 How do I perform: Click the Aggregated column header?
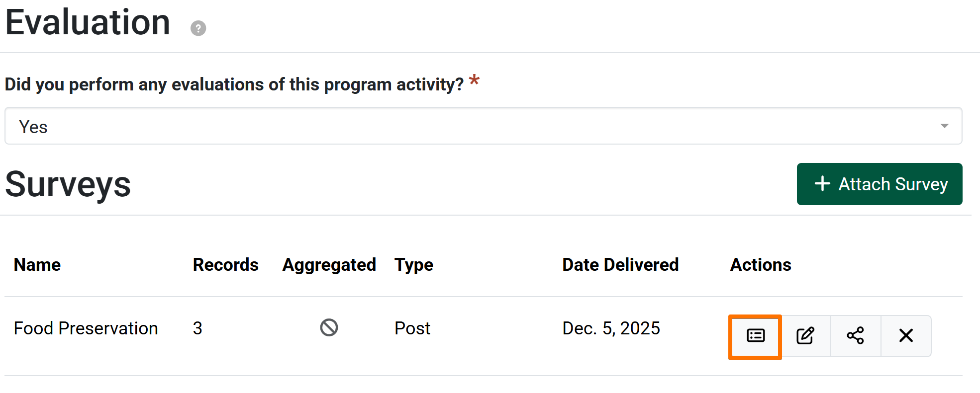click(329, 265)
